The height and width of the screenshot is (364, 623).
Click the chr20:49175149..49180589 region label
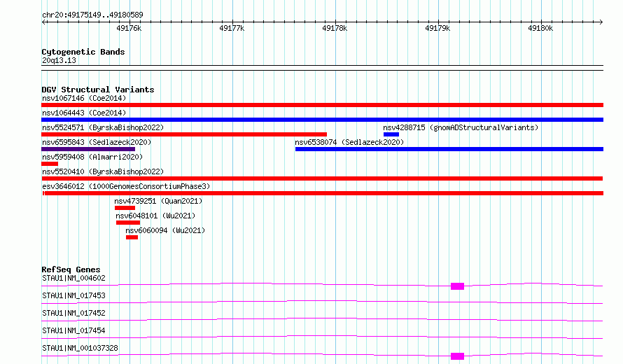tap(92, 15)
